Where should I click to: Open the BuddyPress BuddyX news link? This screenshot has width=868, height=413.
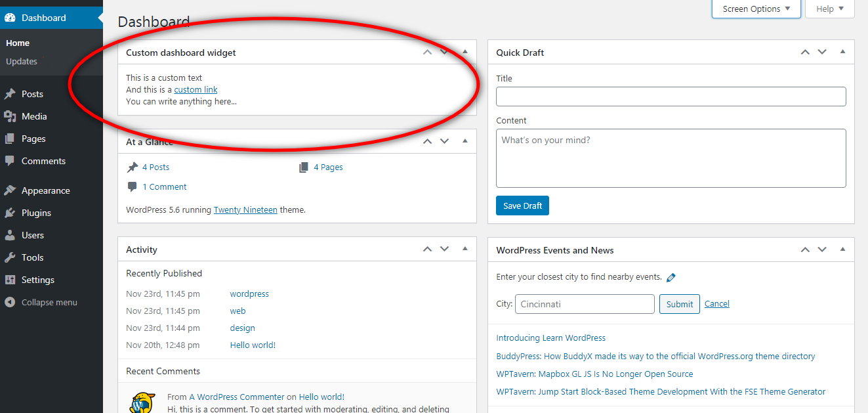point(655,357)
